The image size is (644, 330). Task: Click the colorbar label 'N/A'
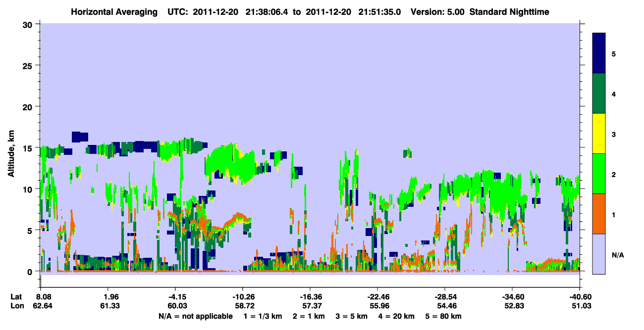pyautogui.click(x=617, y=255)
